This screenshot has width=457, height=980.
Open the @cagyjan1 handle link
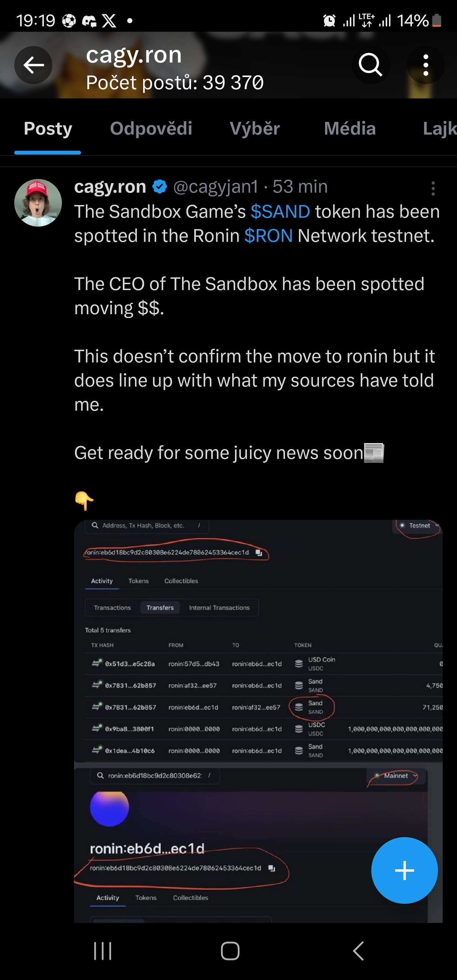[x=216, y=187]
